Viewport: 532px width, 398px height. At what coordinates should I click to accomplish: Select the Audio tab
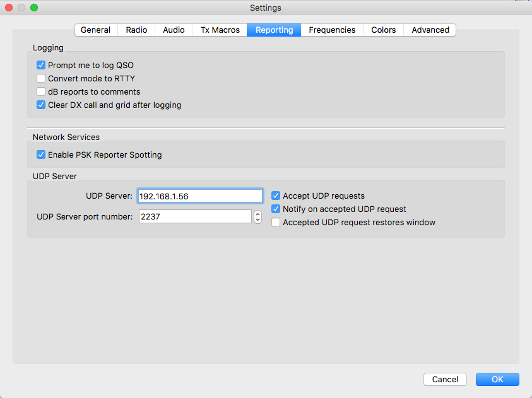(174, 30)
